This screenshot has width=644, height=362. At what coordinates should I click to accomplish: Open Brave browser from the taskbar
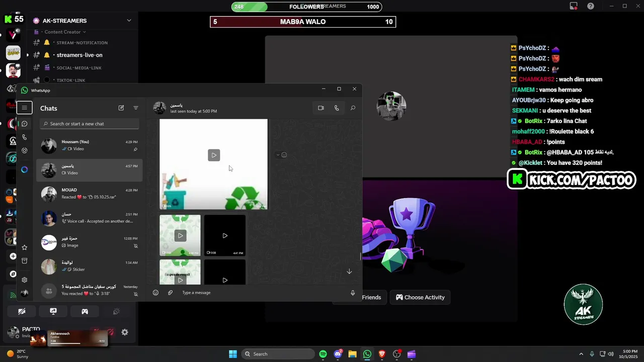tap(382, 354)
